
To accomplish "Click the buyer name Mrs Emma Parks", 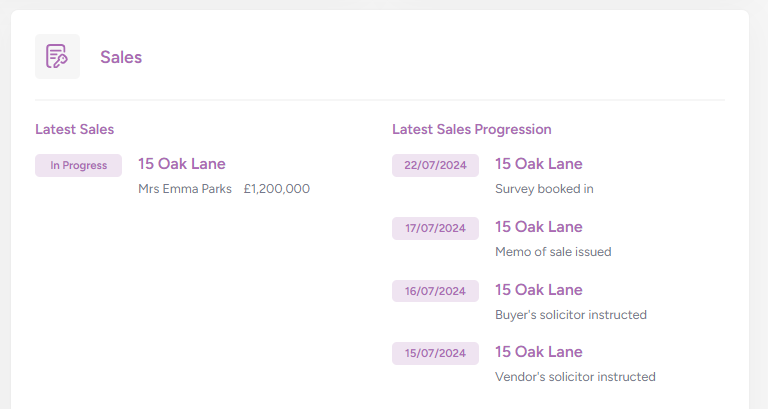I will 185,189.
